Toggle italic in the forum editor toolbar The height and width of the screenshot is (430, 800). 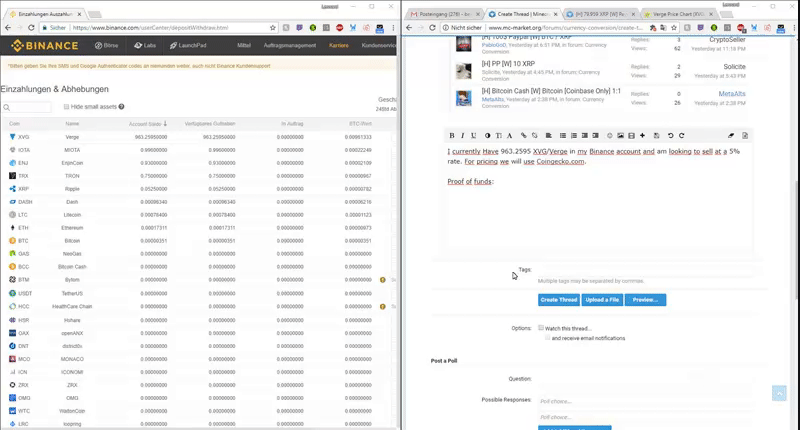[462, 136]
